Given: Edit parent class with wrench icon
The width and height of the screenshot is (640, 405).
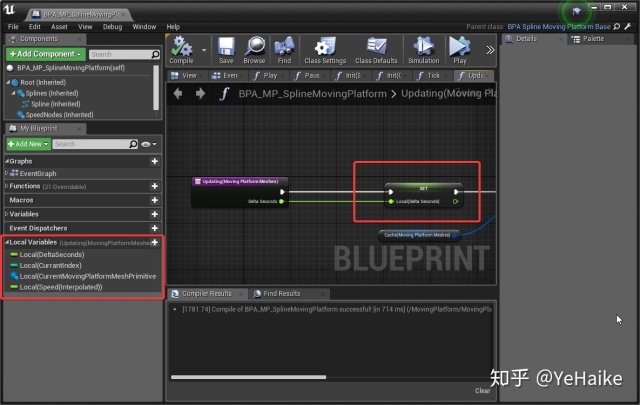Looking at the screenshot, I should pyautogui.click(x=628, y=27).
